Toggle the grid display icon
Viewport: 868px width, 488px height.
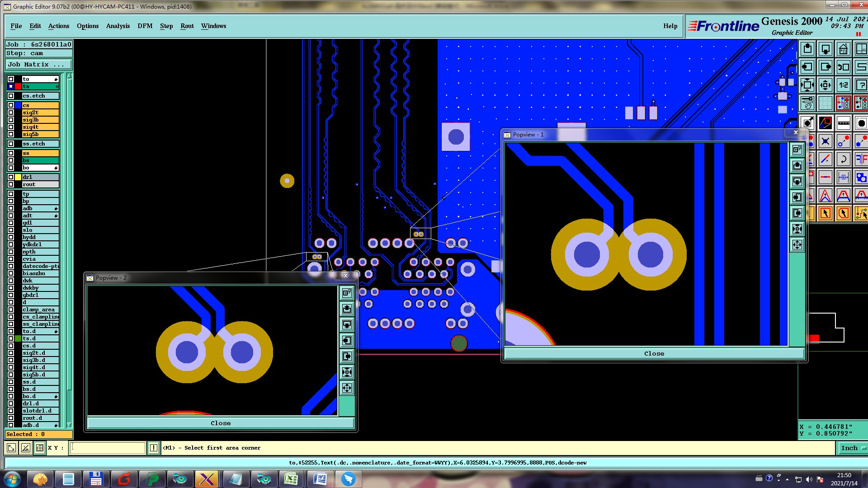click(x=826, y=103)
